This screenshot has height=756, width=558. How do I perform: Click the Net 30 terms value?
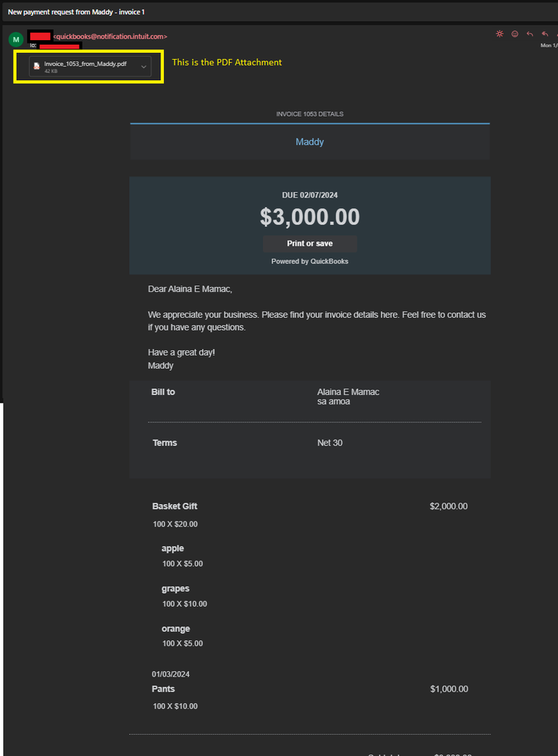[330, 443]
